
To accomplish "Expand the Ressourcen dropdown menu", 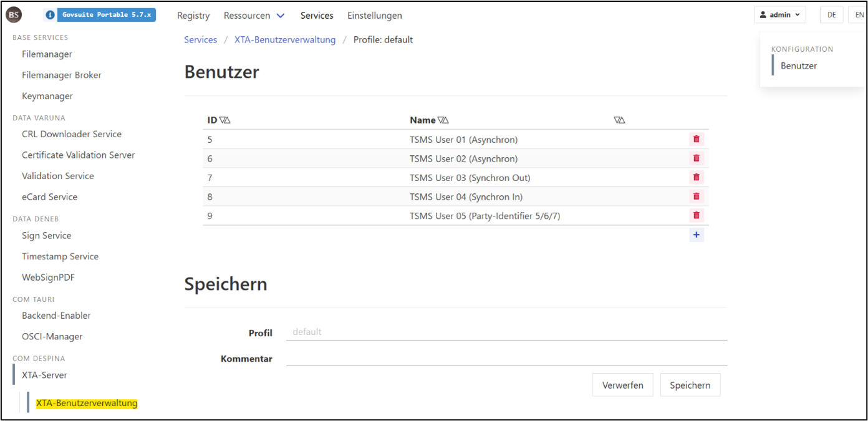I will pyautogui.click(x=254, y=15).
